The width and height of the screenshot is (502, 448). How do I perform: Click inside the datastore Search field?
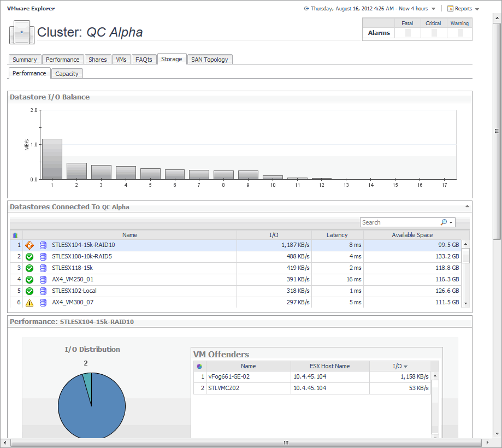point(399,222)
